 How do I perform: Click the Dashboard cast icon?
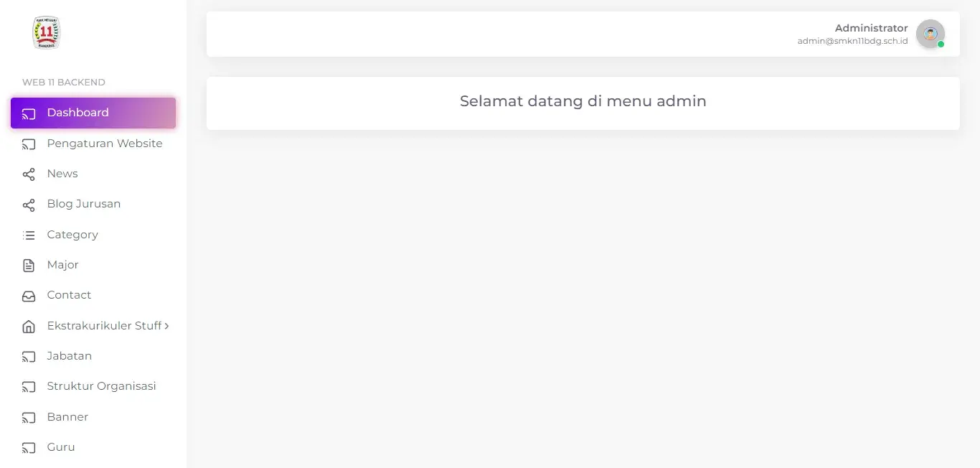point(29,113)
